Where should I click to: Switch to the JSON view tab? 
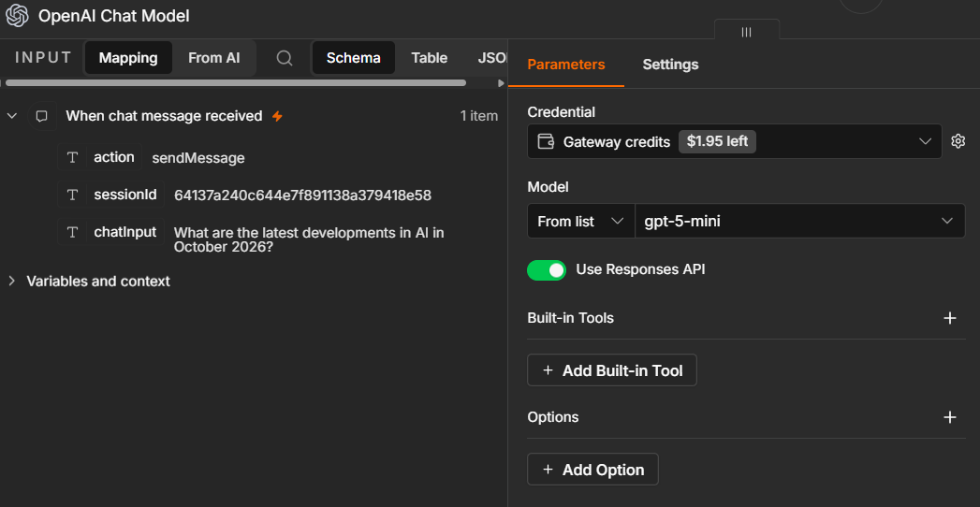[x=492, y=58]
